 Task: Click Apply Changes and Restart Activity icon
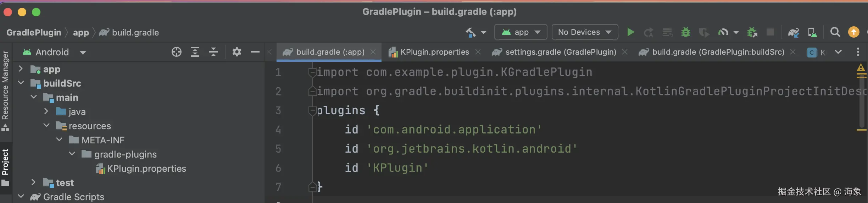coord(649,32)
